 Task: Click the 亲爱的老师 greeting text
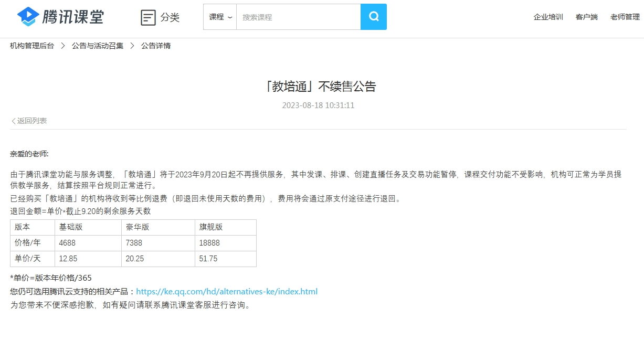click(29, 154)
